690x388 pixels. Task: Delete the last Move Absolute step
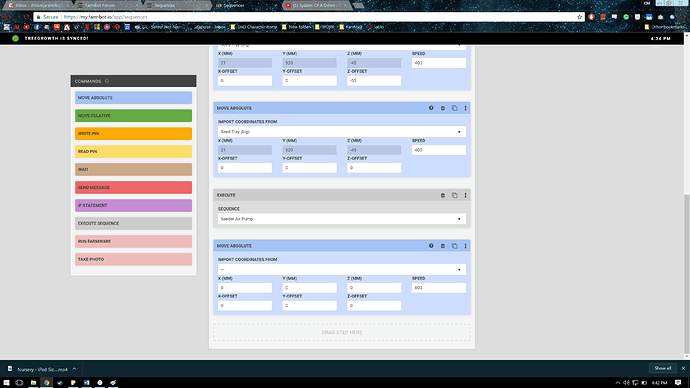click(443, 246)
